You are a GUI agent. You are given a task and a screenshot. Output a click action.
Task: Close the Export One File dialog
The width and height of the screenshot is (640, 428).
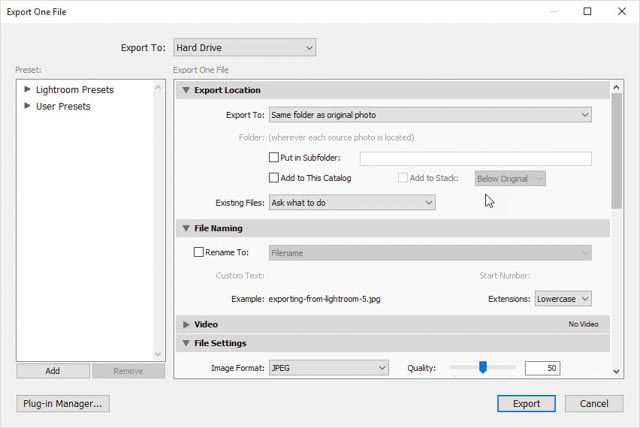[622, 11]
